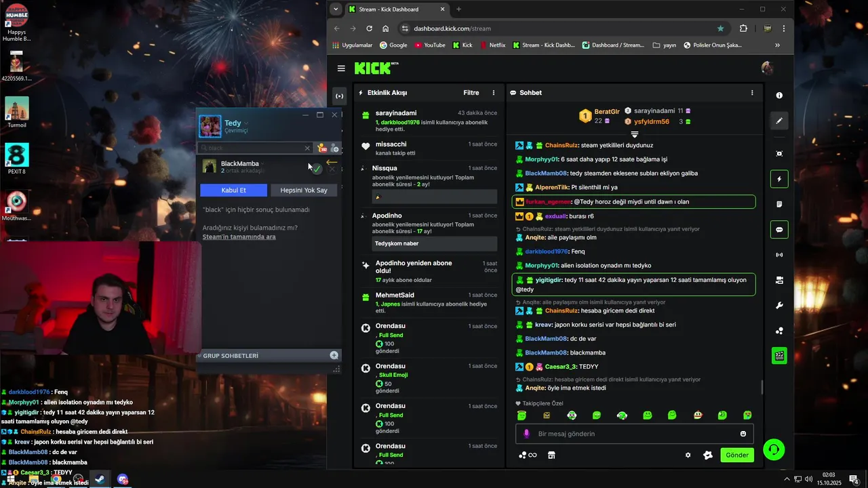Click BeratGir in chat leaderboard
Viewport: 868px width, 488px height.
[x=607, y=112]
